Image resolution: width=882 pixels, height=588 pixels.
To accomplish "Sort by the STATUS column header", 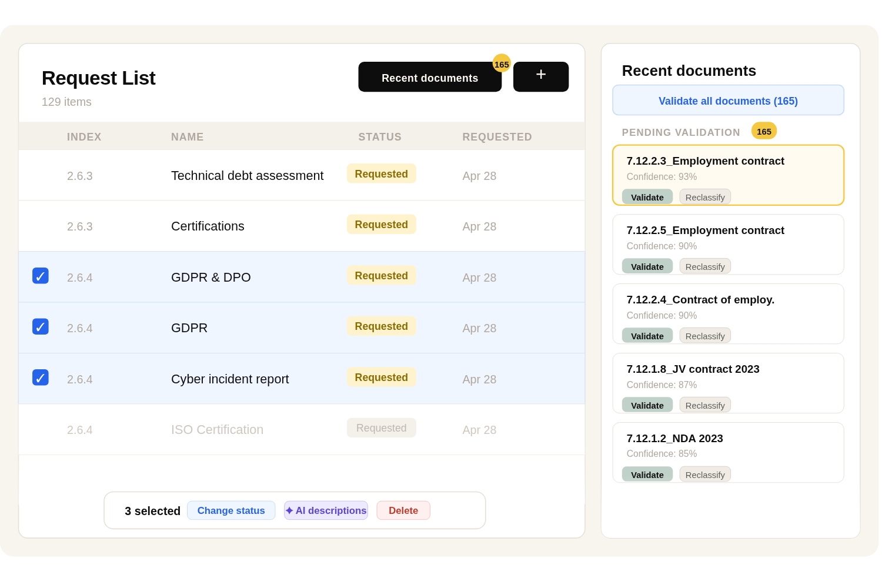I will pyautogui.click(x=380, y=136).
